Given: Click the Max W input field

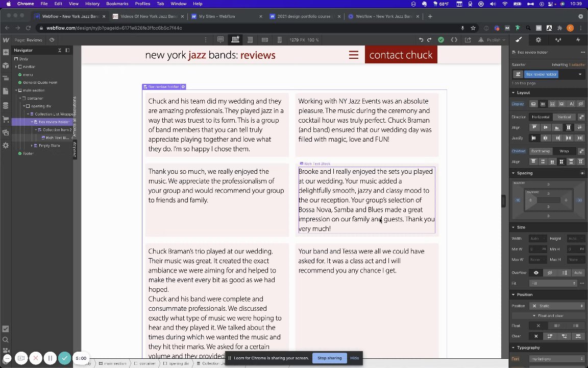Looking at the screenshot, I should (x=537, y=260).
